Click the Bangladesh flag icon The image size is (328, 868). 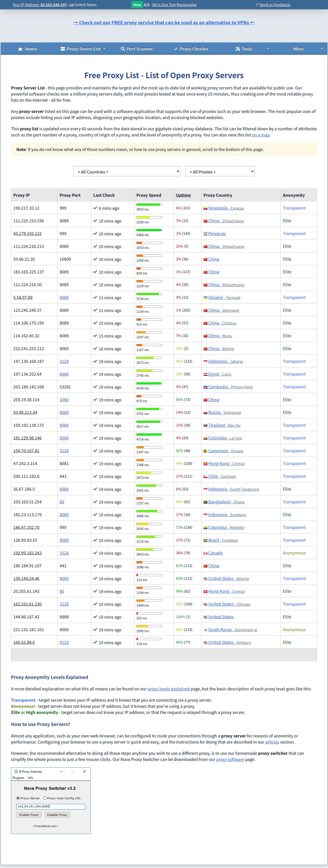click(x=205, y=502)
